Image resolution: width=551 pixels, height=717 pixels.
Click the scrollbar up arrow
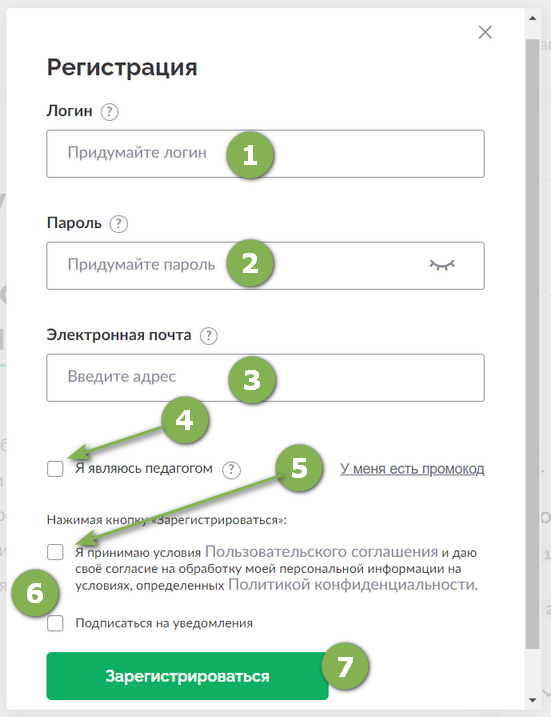click(532, 19)
